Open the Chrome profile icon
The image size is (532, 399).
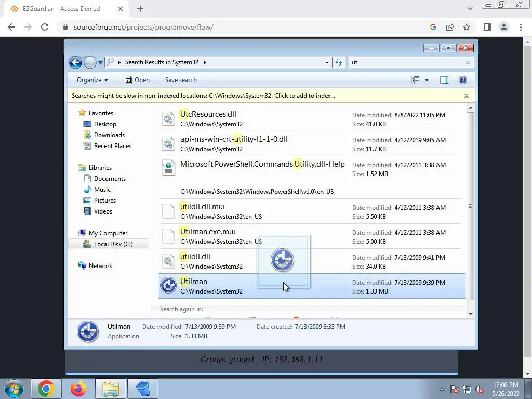coord(504,27)
